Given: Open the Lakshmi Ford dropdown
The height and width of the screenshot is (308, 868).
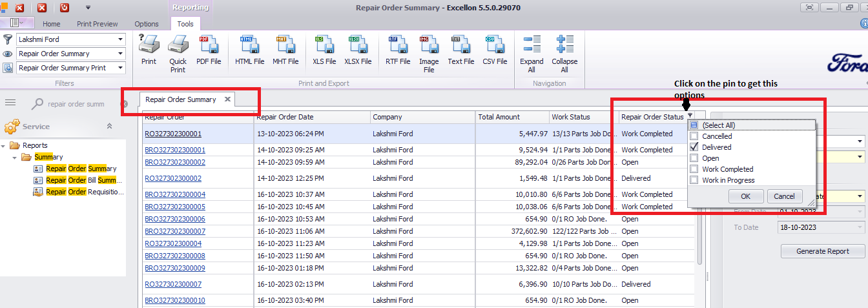Looking at the screenshot, I should click(120, 39).
